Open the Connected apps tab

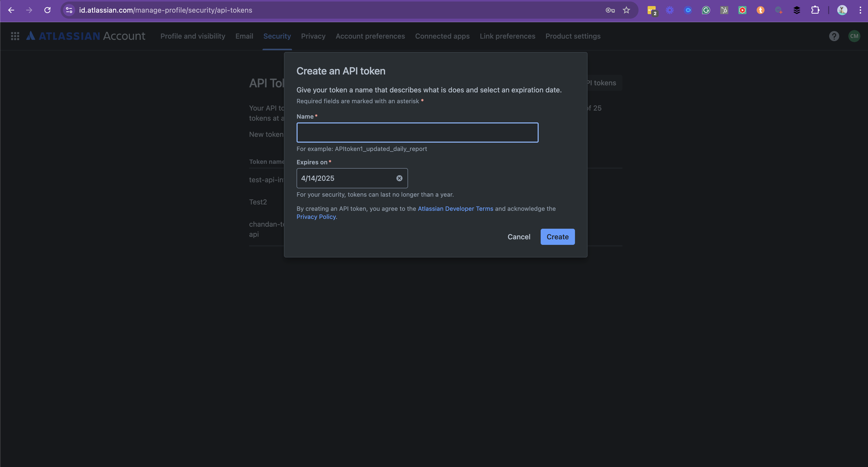point(442,36)
